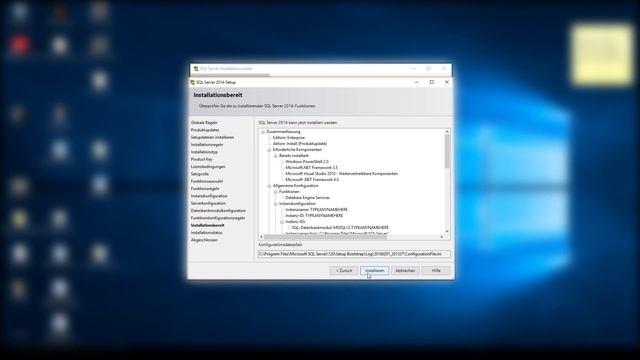Collapse the Erforderliche Komponenten node

pyautogui.click(x=269, y=150)
